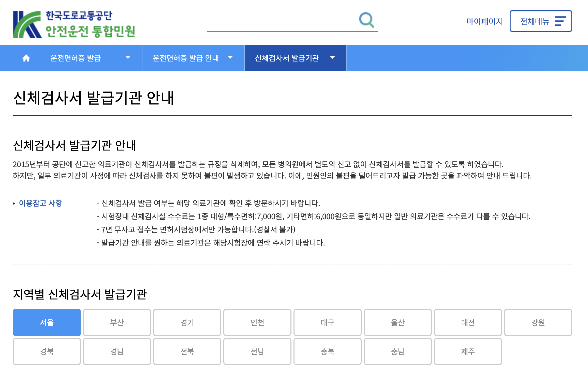This screenshot has height=373, width=588.
Task: Select the 제주 region button
Action: click(x=468, y=351)
